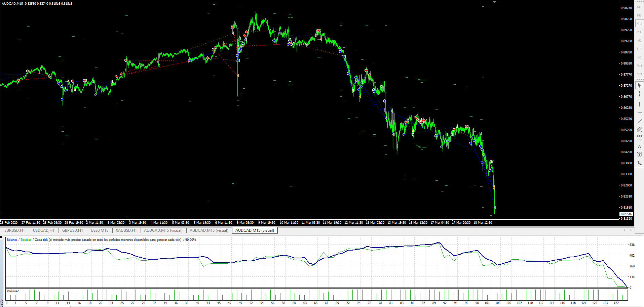Open the arrows objects tool dropdown
The height and width of the screenshot is (307, 644).
[639, 163]
